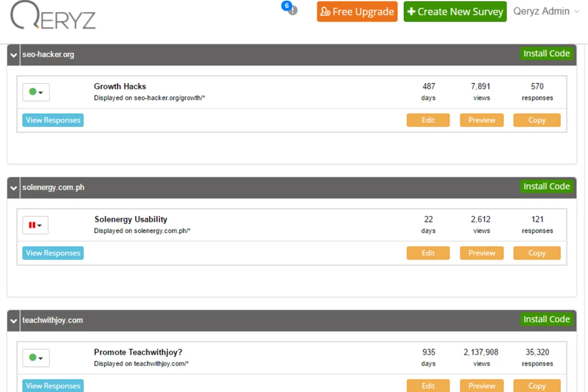588x392 pixels.
Task: Collapse the teachwithjoy.com section
Action: 14,321
